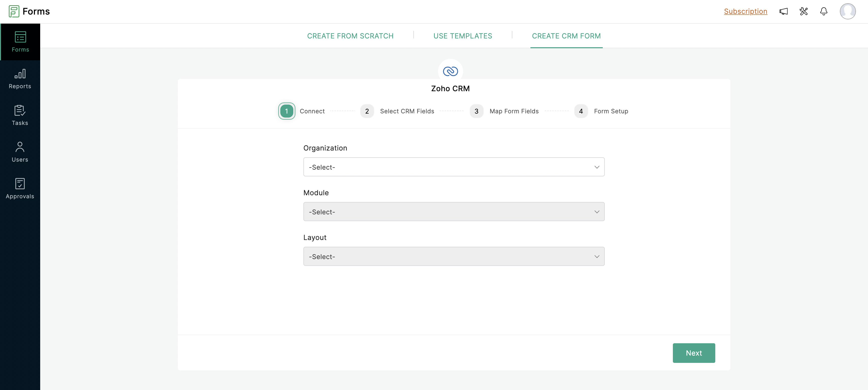This screenshot has width=868, height=390.
Task: Expand the Layout dropdown
Action: pyautogui.click(x=454, y=257)
